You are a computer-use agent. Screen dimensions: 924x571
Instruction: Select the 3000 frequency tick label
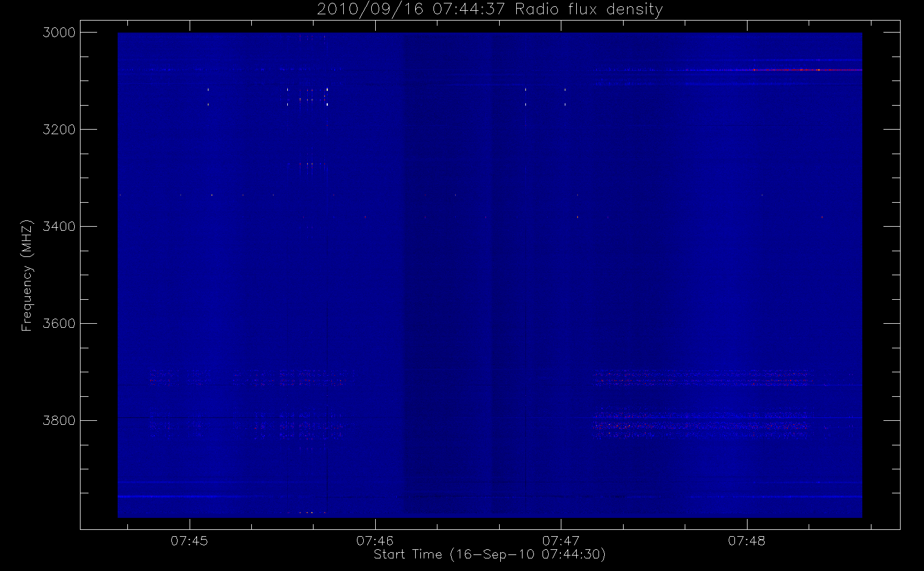(x=59, y=33)
